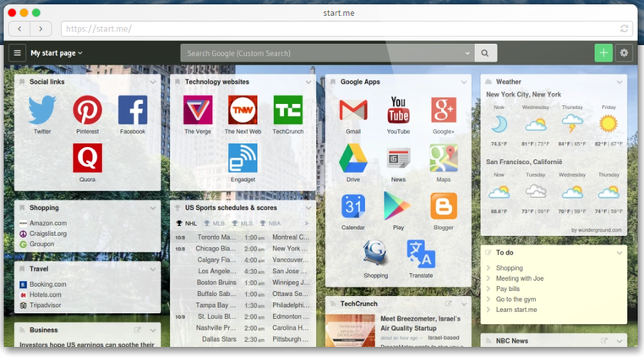644x357 pixels.
Task: Select the NBA tab in sports widget
Action: [x=270, y=223]
